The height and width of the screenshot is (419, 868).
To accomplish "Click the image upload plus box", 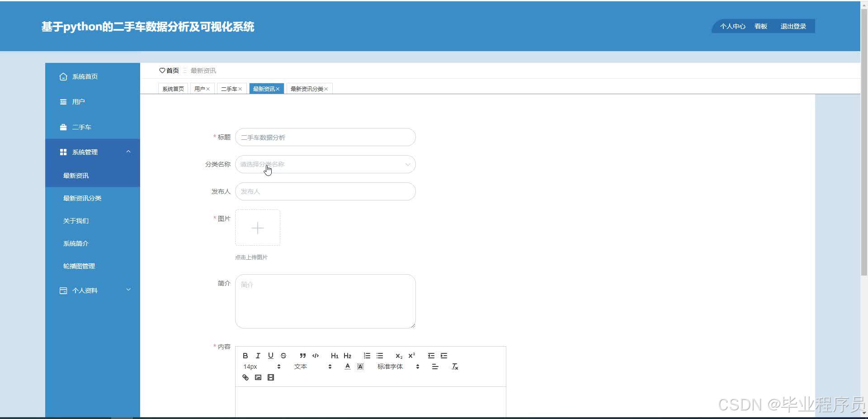I will pos(258,228).
